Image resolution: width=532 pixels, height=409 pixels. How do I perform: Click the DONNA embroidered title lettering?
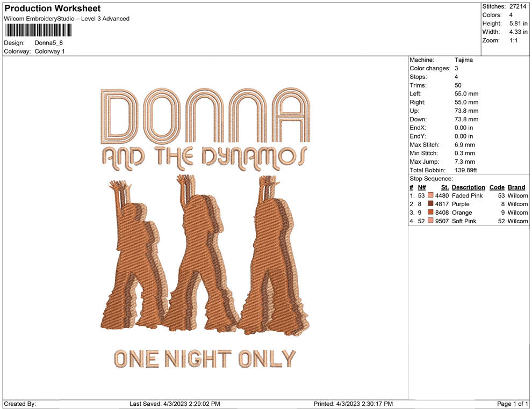(x=205, y=115)
